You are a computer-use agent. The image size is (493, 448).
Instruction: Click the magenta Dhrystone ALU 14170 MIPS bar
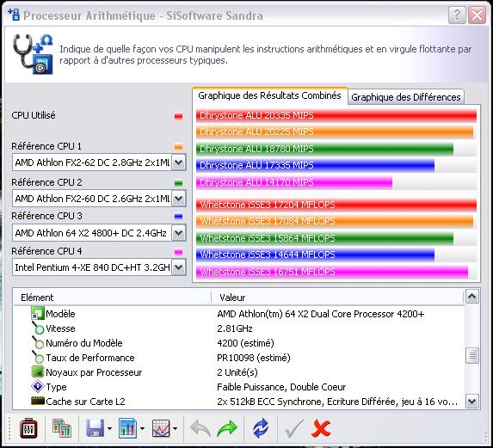coord(294,182)
